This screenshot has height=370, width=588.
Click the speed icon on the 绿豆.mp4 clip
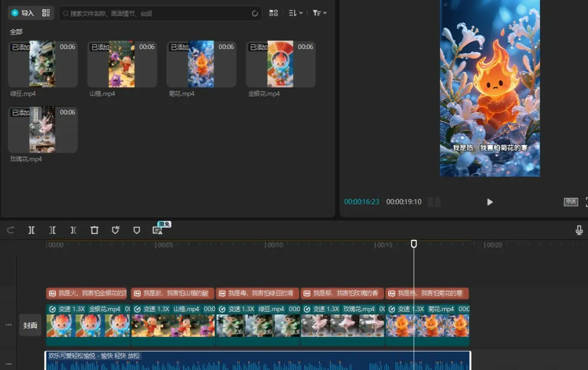(x=222, y=309)
